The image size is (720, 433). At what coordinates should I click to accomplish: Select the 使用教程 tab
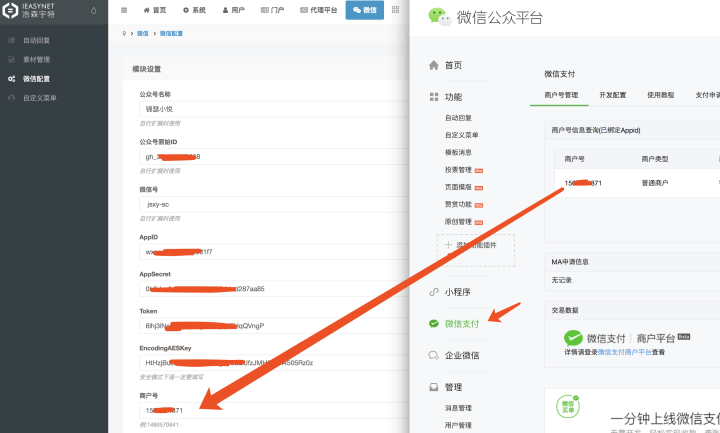[660, 95]
